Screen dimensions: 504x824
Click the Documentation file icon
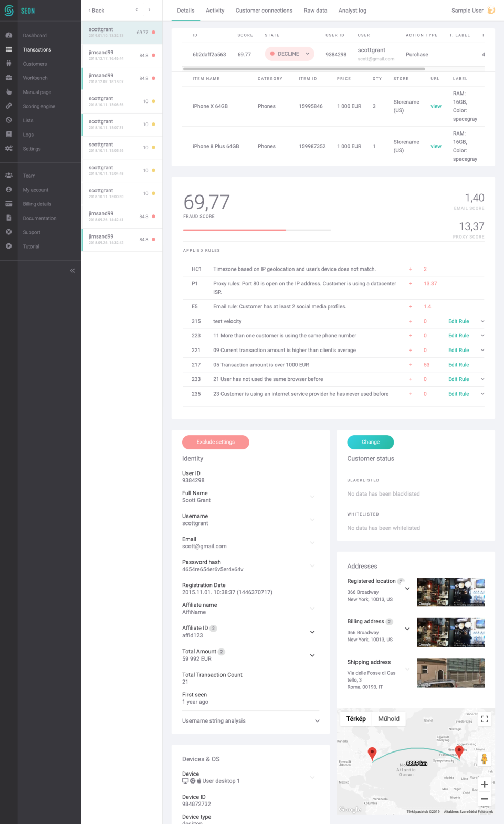pos(9,218)
